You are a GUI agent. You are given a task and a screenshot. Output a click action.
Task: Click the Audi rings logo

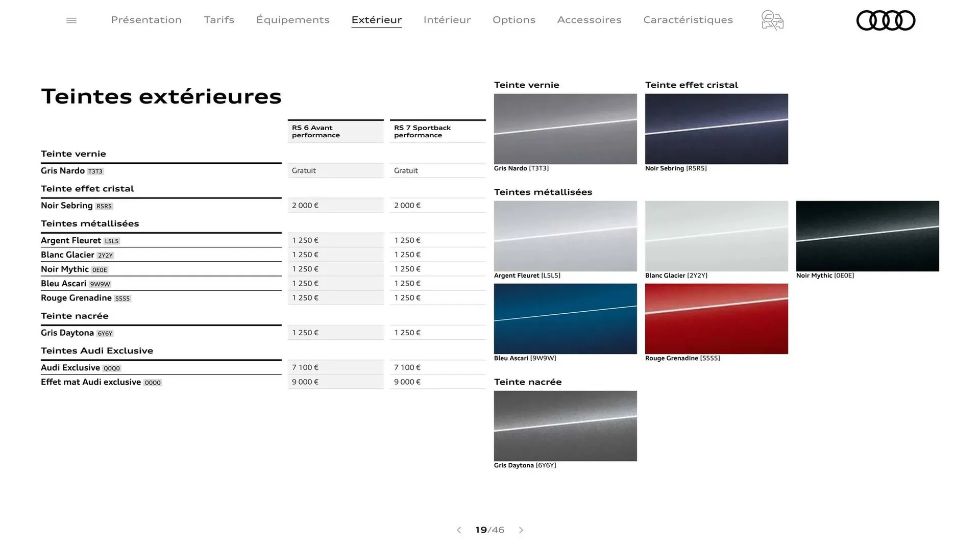(x=886, y=20)
